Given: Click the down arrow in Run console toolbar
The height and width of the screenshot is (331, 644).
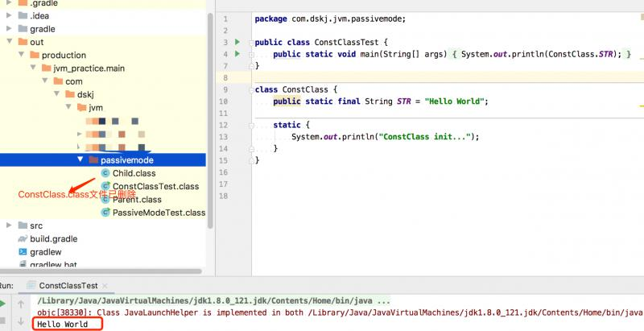Looking at the screenshot, I should click(x=21, y=321).
